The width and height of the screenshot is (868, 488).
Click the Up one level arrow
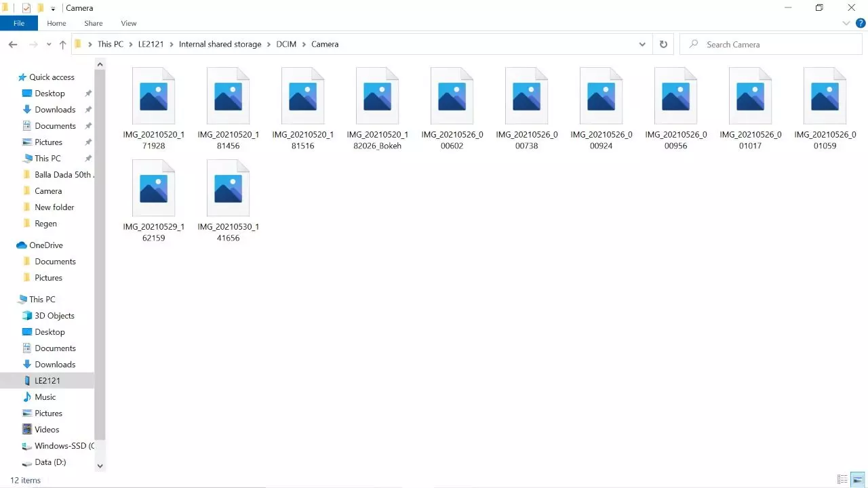coord(62,44)
